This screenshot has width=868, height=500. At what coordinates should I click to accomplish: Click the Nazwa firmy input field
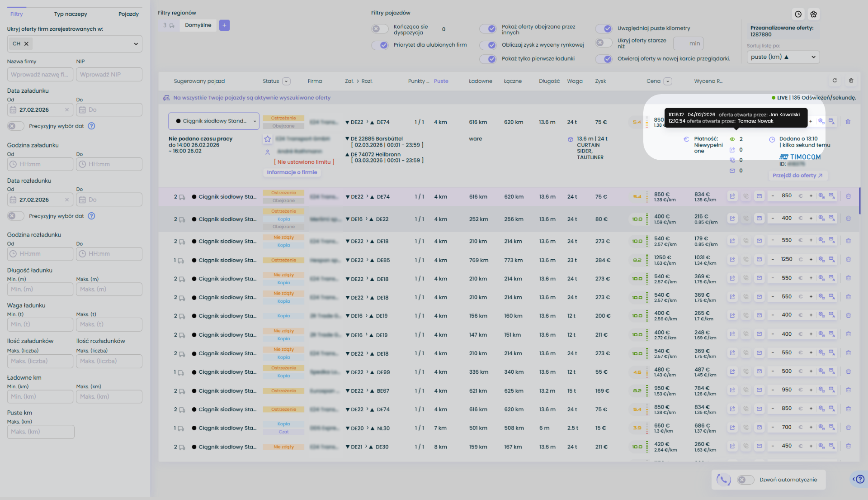coord(40,75)
